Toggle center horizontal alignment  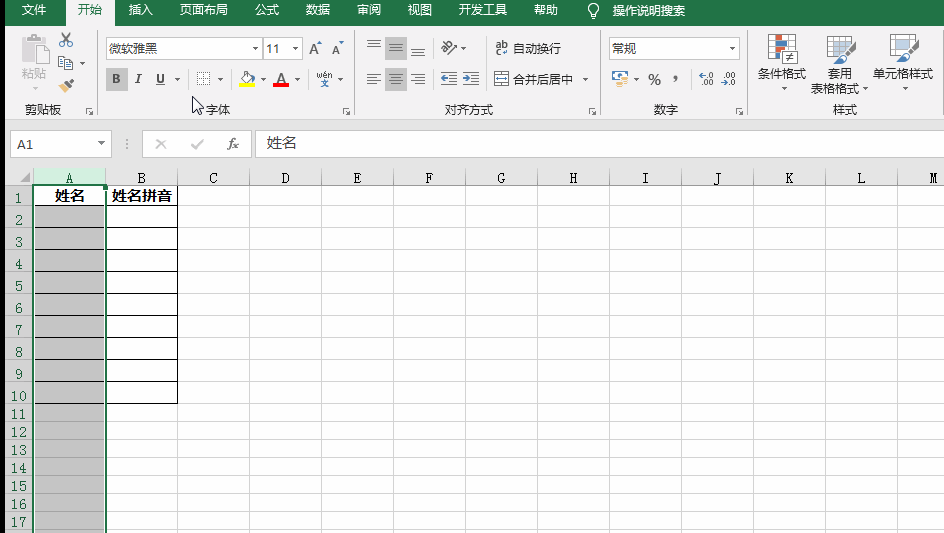pos(396,79)
